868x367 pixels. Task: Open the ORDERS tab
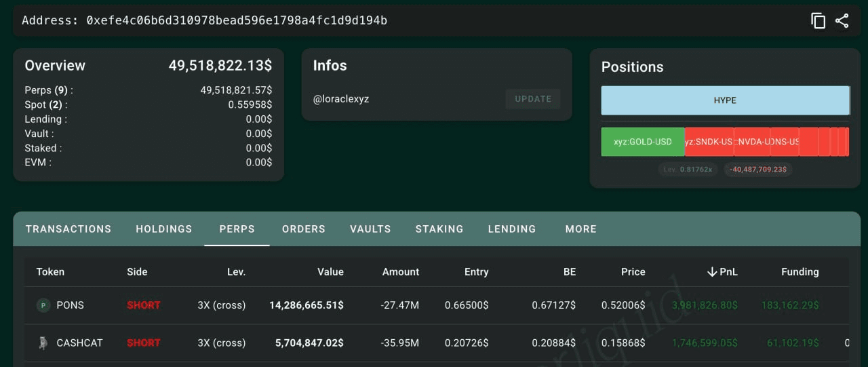304,229
